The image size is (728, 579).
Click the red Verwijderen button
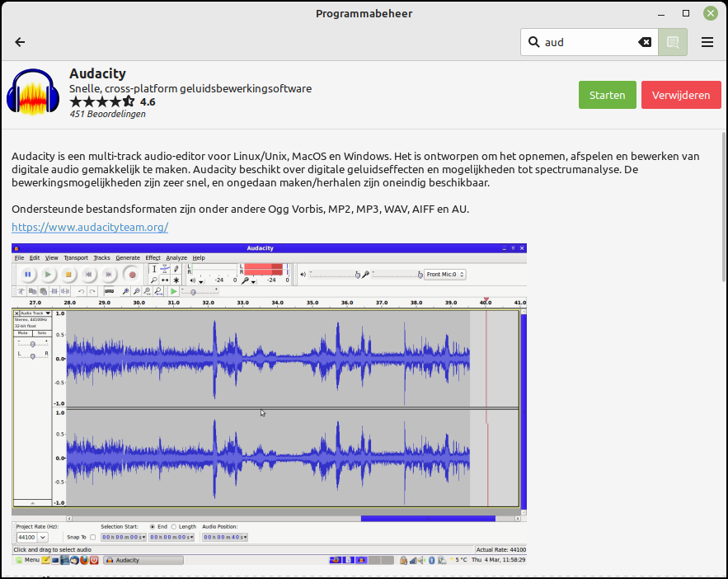(681, 95)
